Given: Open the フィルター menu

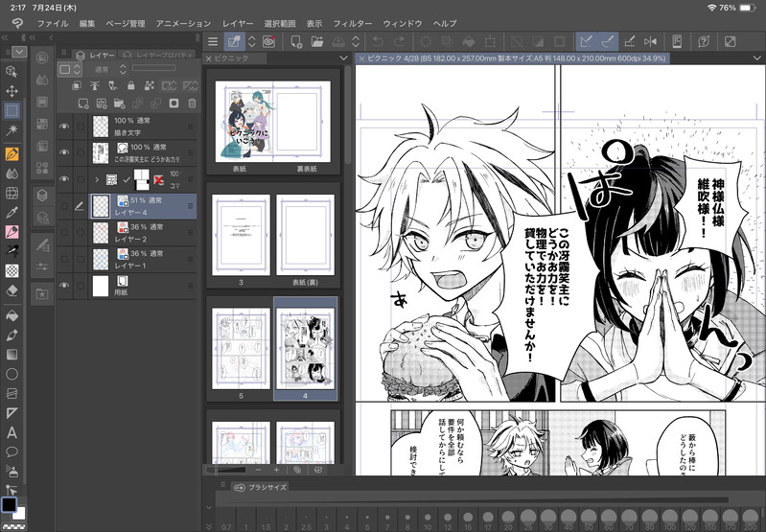Looking at the screenshot, I should (352, 23).
